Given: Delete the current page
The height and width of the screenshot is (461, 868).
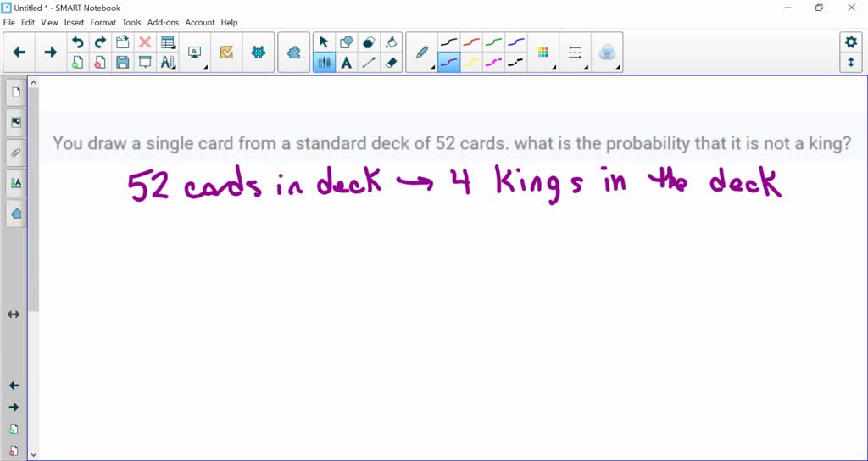Looking at the screenshot, I should (x=100, y=63).
